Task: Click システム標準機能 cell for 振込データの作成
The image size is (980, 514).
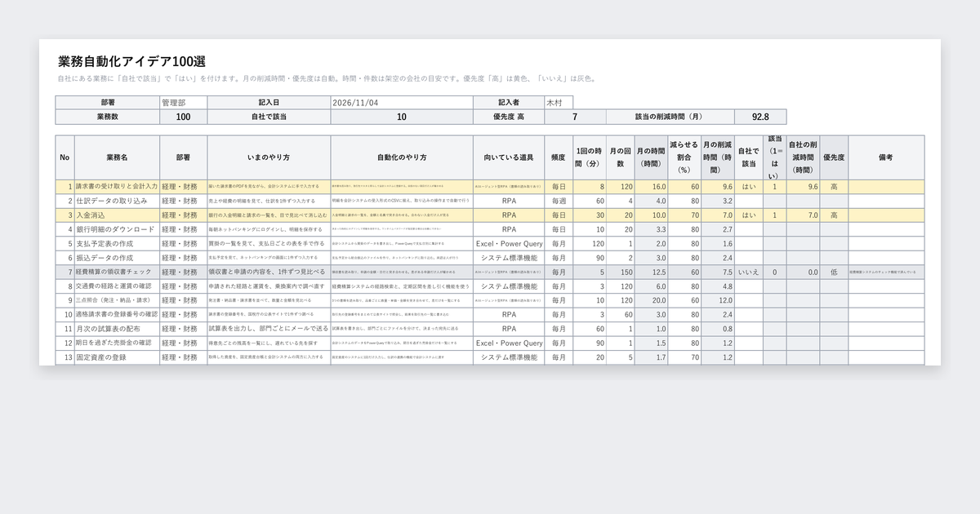Action: click(509, 258)
